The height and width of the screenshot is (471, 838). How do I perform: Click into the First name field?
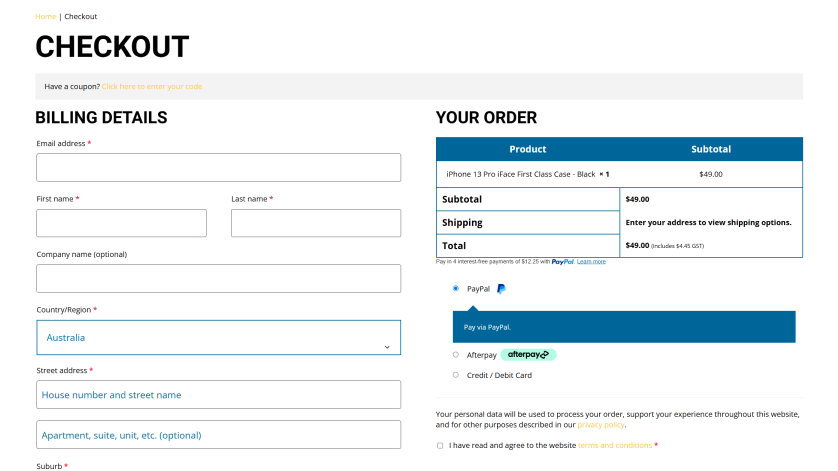[x=121, y=223]
